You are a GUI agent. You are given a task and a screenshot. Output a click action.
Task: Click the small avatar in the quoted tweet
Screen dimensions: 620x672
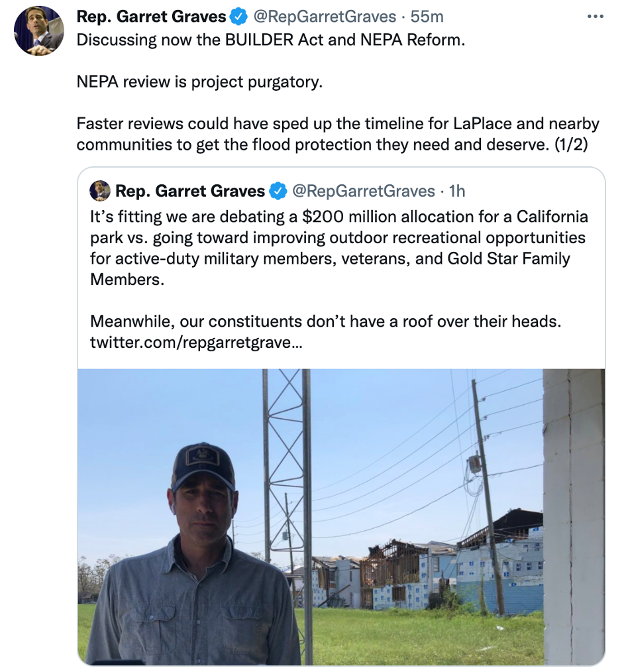100,191
